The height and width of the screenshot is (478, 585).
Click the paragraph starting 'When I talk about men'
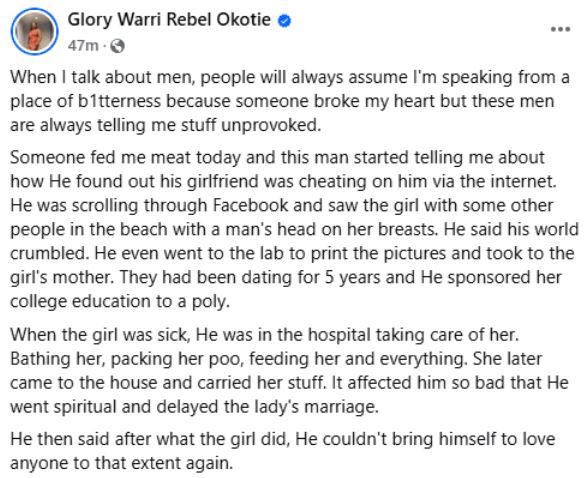click(x=290, y=101)
